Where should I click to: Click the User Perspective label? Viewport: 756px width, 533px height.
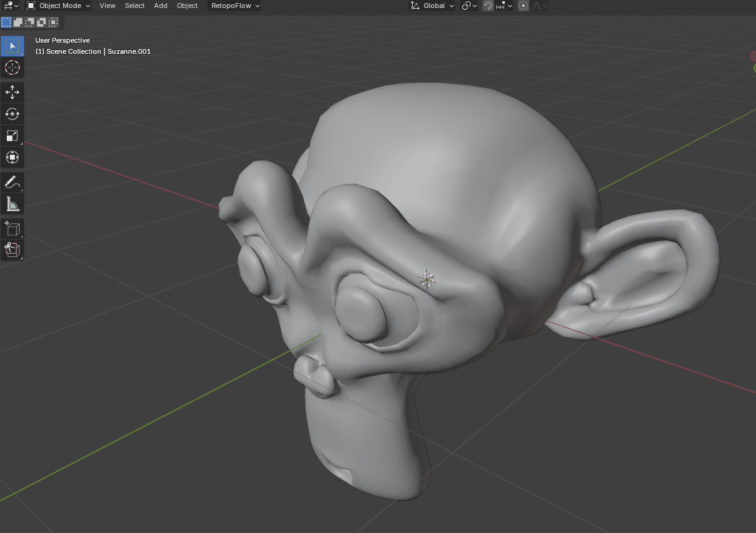tap(62, 40)
